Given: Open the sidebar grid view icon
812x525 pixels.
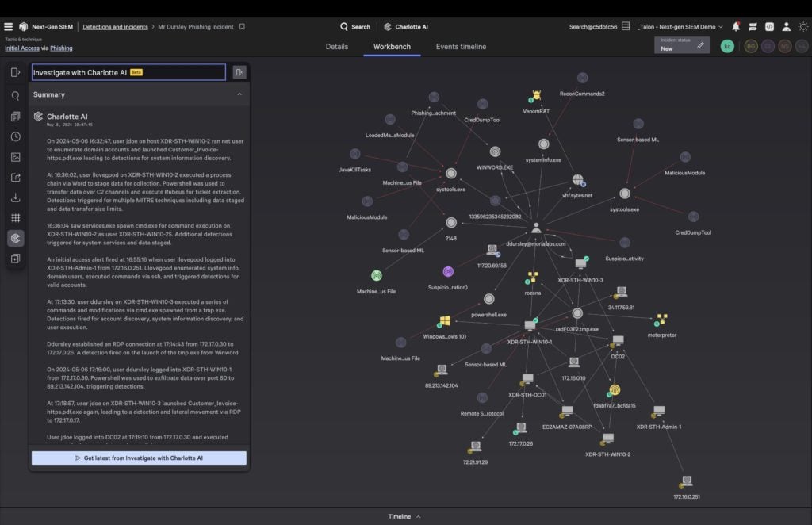Looking at the screenshot, I should coord(16,218).
